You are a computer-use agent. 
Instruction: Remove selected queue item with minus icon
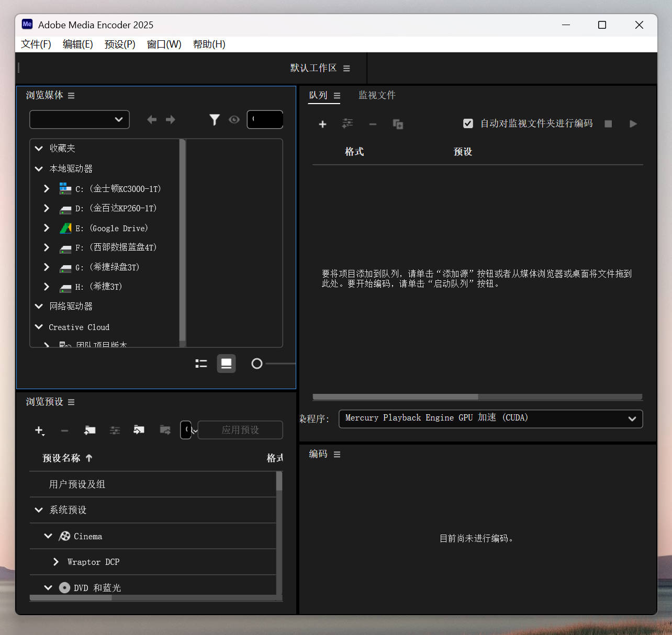(373, 124)
